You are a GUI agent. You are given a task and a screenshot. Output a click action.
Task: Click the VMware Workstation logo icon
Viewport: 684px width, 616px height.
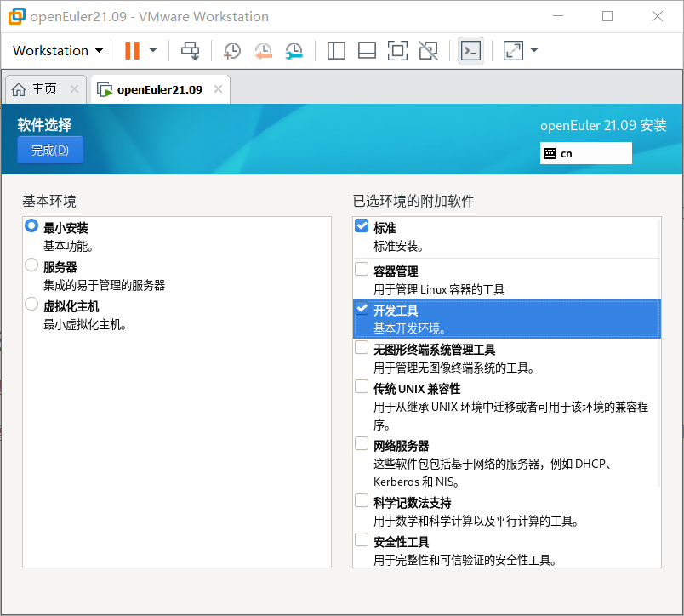pyautogui.click(x=17, y=16)
